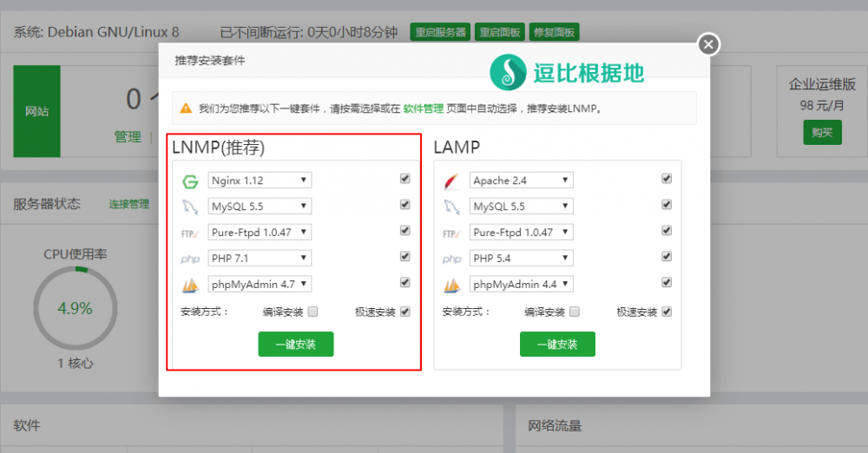The image size is (868, 453).
Task: Click the PHP icon in LAMP column
Action: (451, 259)
